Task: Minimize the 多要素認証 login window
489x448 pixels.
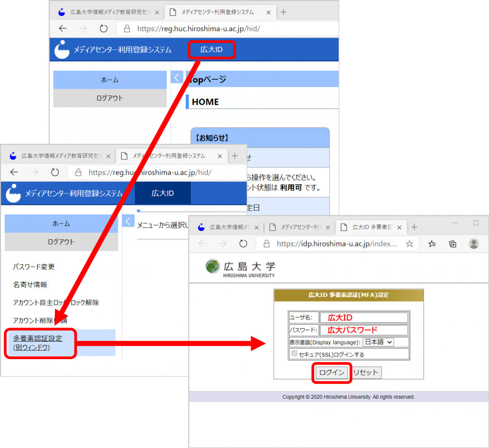Action: click(x=455, y=223)
